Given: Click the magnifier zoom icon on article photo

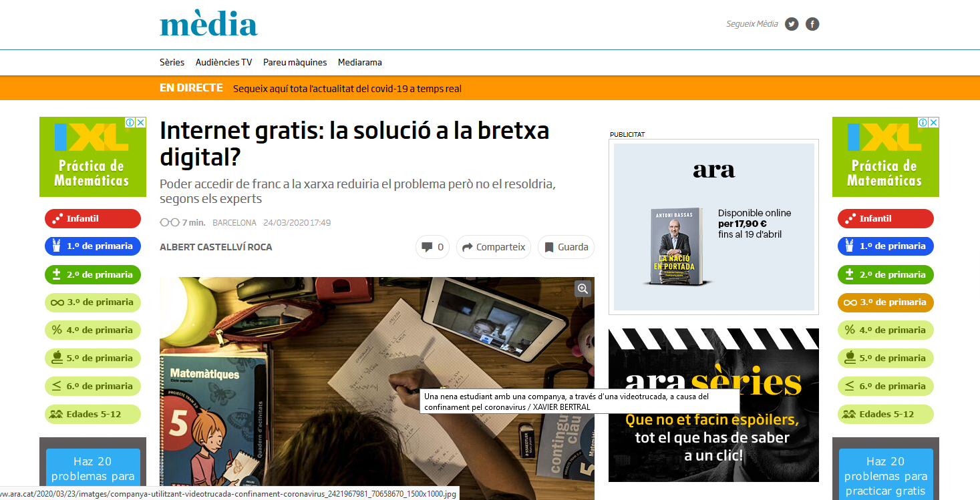Looking at the screenshot, I should point(583,288).
